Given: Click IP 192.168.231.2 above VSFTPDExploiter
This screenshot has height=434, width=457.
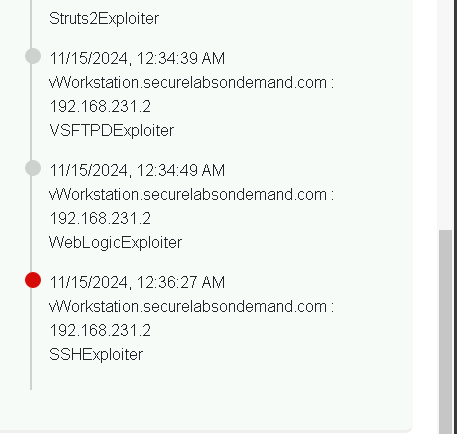Looking at the screenshot, I should 100,107.
